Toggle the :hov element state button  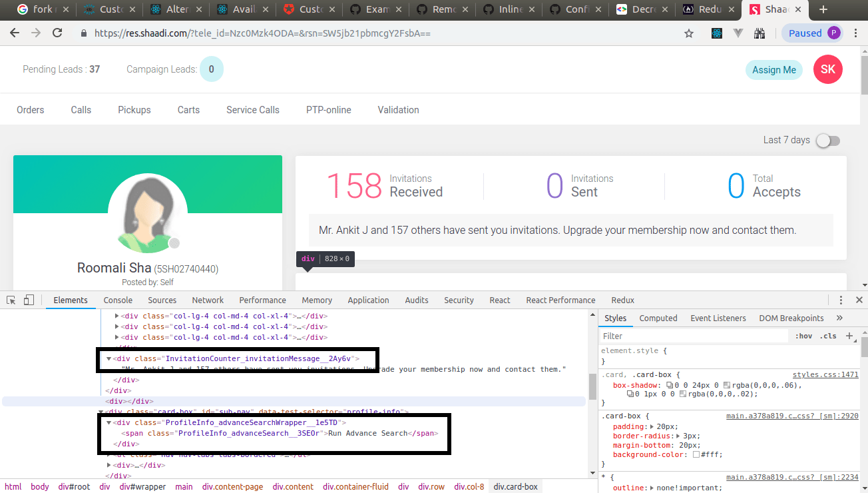tap(804, 336)
